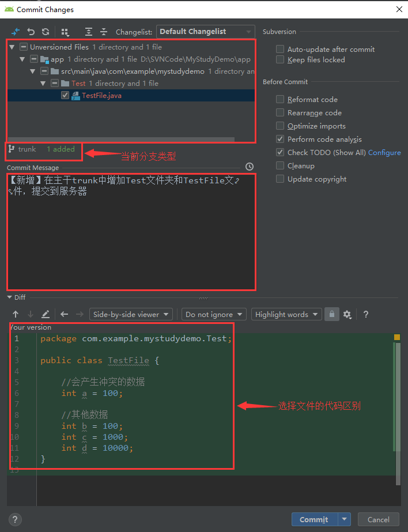Open Commit button dropdown arrow
Screen dimensions: 408x532
[344, 519]
